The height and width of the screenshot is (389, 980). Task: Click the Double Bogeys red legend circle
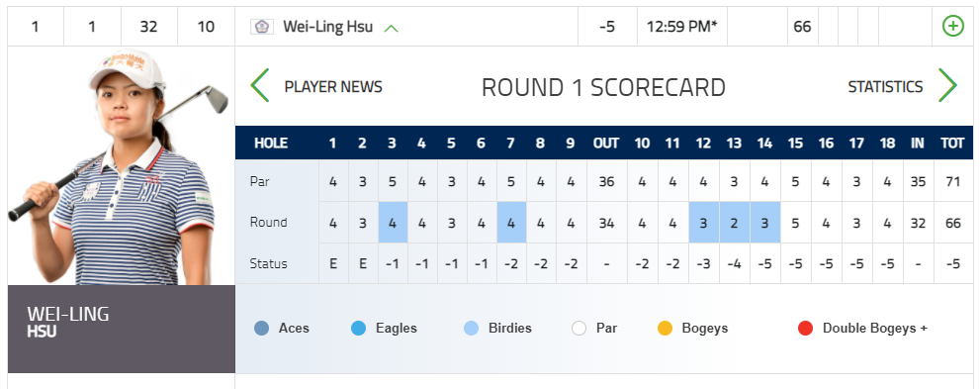[x=806, y=328]
